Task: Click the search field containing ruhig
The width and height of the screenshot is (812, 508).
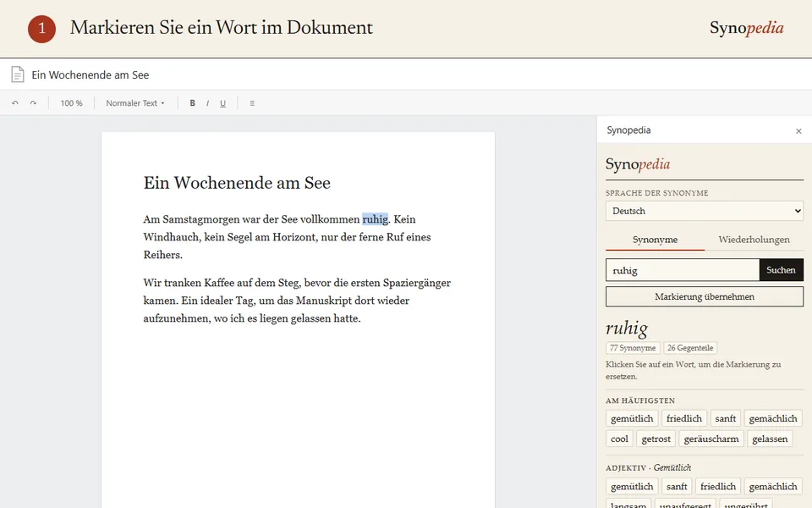Action: click(683, 270)
